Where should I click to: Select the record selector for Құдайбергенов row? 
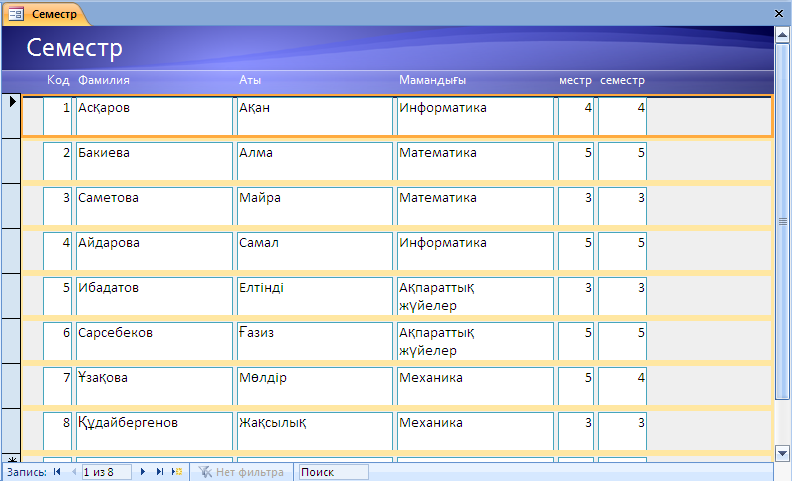pos(11,430)
